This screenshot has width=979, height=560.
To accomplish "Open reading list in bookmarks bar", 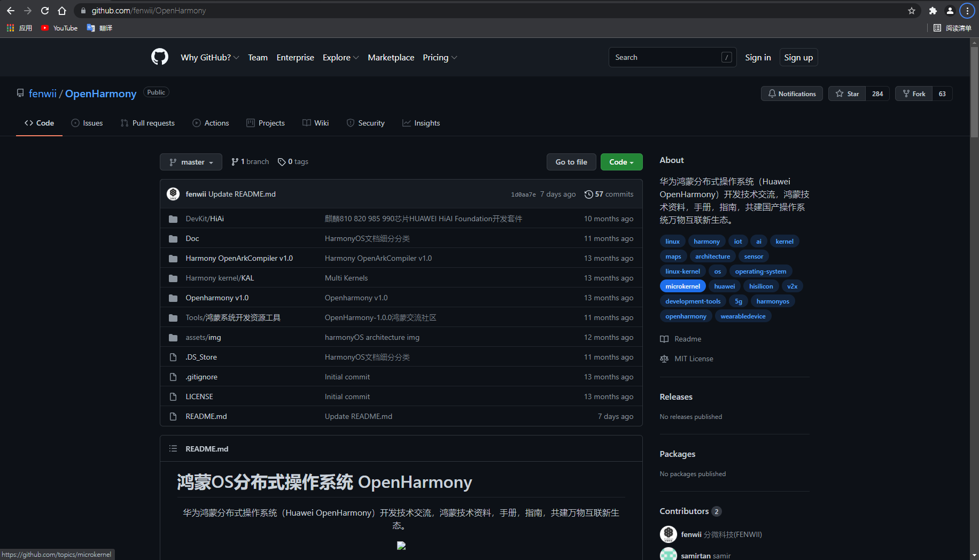I will tap(952, 28).
